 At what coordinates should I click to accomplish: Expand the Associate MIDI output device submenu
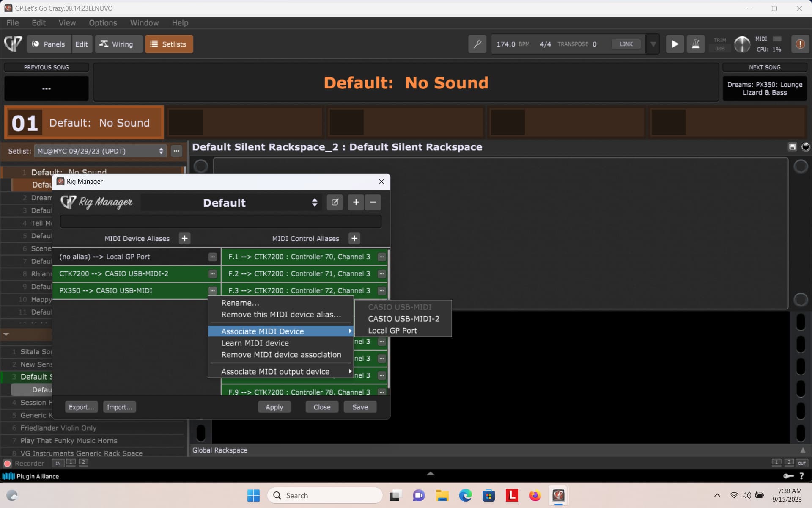pyautogui.click(x=281, y=372)
